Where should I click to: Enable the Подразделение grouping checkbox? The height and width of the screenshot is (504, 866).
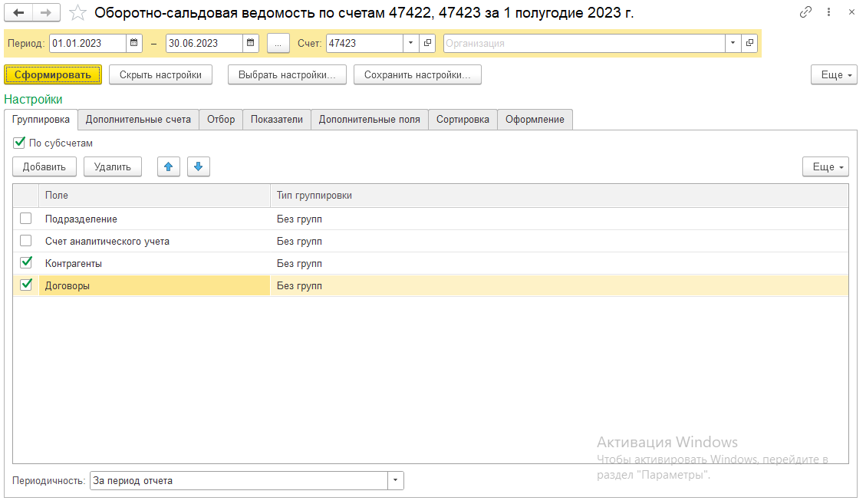point(26,219)
